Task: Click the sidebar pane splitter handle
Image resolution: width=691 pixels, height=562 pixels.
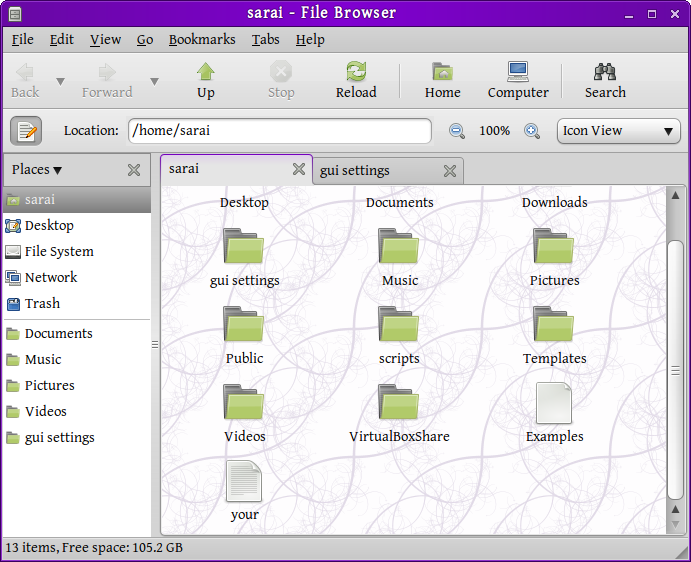Action: pos(155,344)
